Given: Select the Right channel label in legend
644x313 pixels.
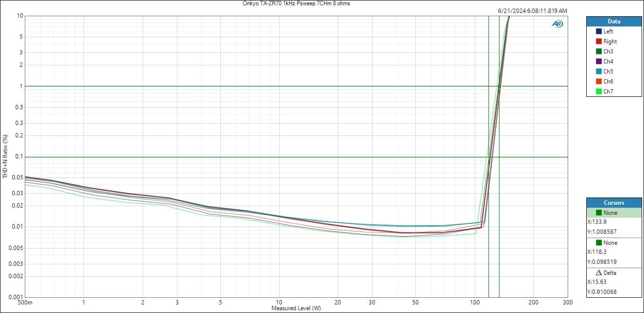Looking at the screenshot, I should click(610, 42).
